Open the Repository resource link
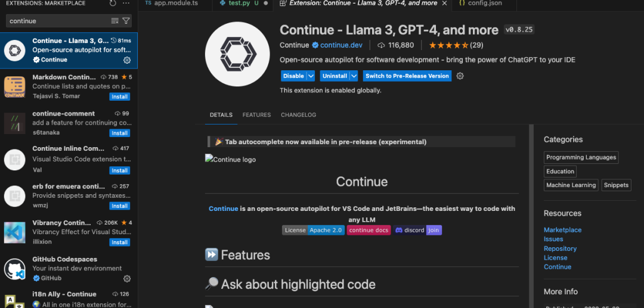Image resolution: width=644 pixels, height=308 pixels. pos(560,248)
